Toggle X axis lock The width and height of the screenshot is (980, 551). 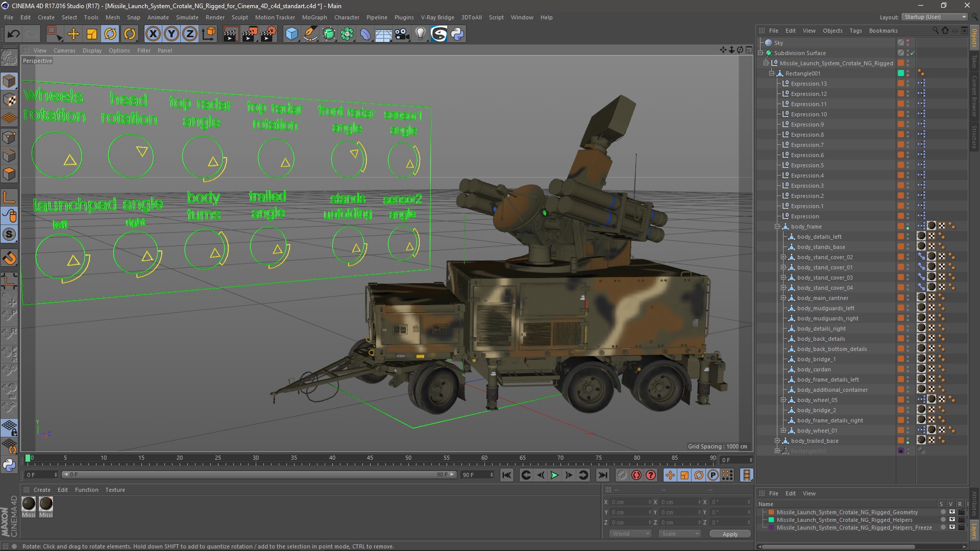[153, 34]
